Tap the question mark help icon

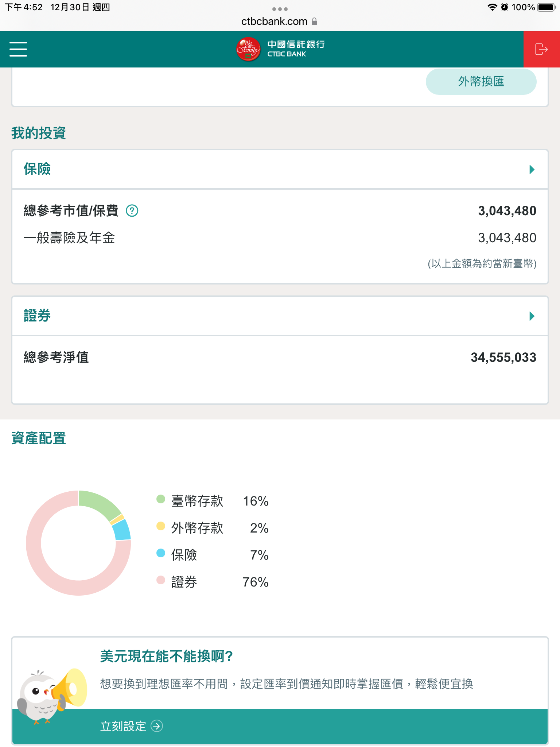coord(132,211)
